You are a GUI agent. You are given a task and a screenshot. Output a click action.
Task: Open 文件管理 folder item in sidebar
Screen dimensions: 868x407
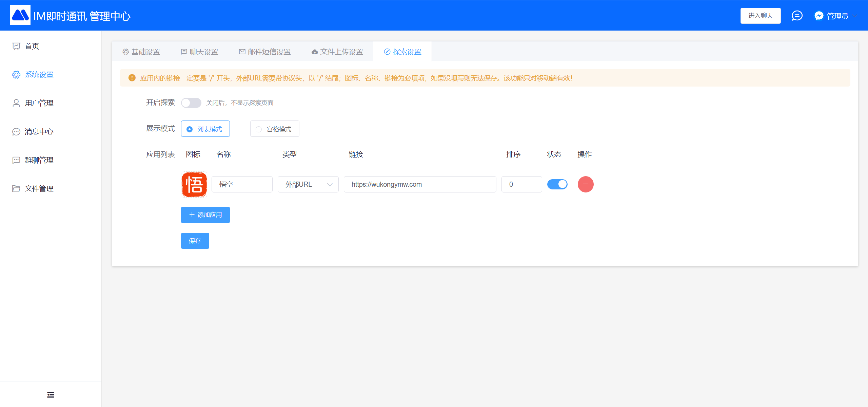tap(39, 189)
